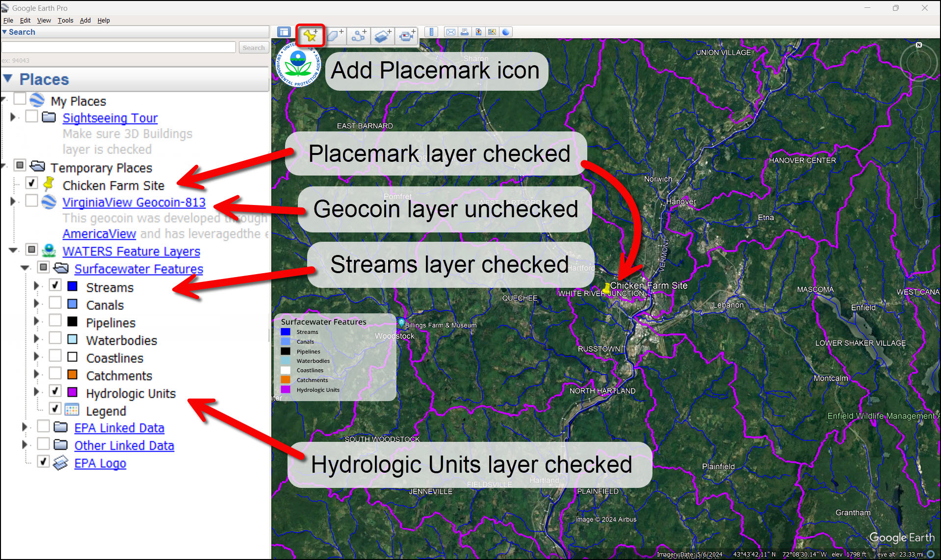Viewport: 941px width, 560px height.
Task: Open the Edit menu
Action: click(x=25, y=20)
